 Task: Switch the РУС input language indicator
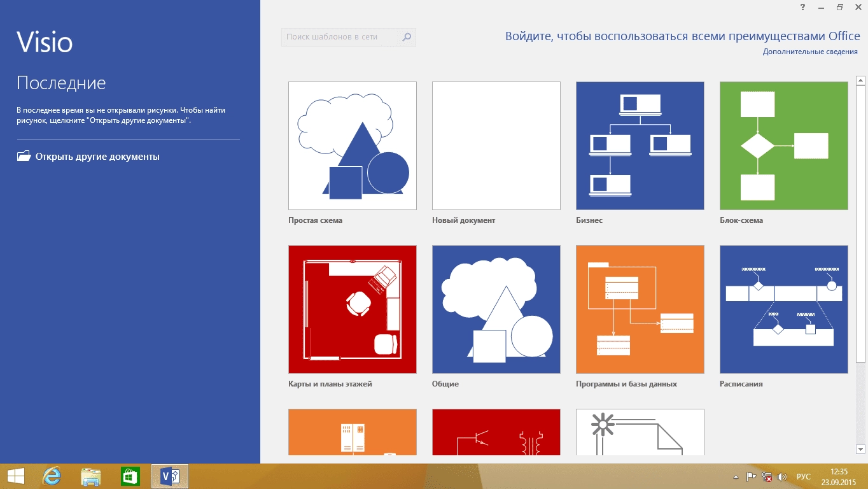pyautogui.click(x=804, y=477)
